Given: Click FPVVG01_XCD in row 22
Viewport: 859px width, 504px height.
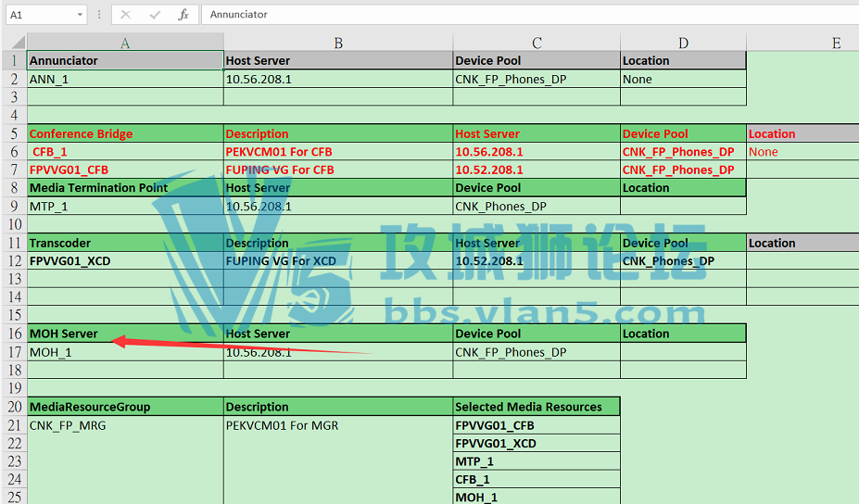Looking at the screenshot, I should click(x=537, y=443).
